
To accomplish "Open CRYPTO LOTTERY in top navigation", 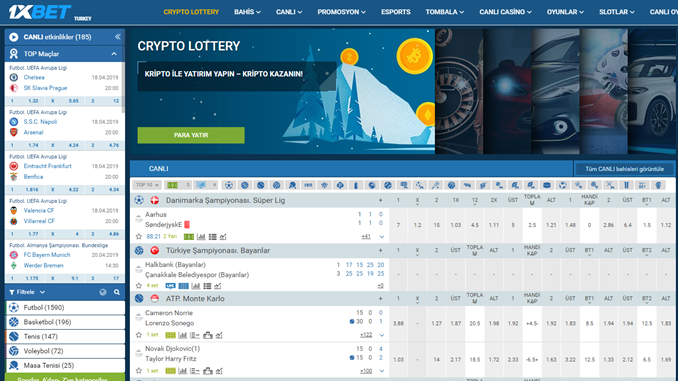I will pos(191,12).
